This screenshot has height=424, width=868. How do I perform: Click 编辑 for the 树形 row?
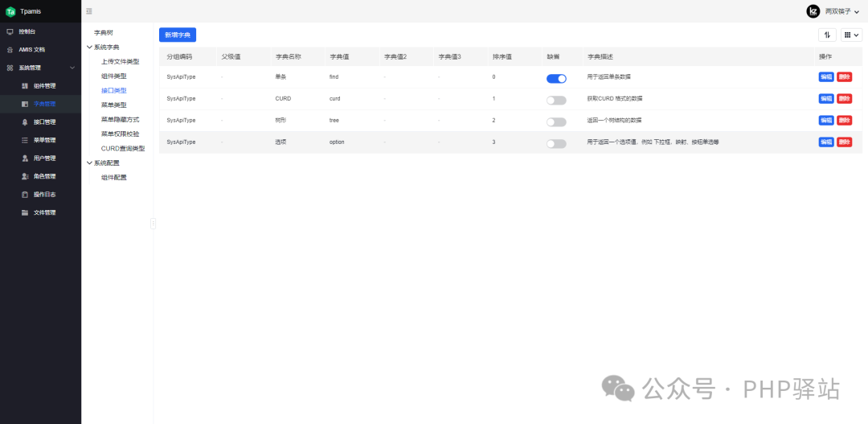[826, 120]
